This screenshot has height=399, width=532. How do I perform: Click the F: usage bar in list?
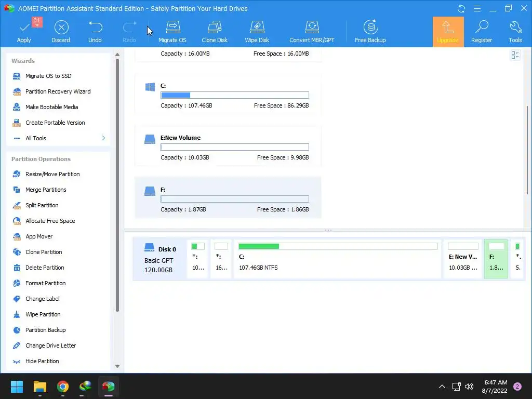pos(235,199)
